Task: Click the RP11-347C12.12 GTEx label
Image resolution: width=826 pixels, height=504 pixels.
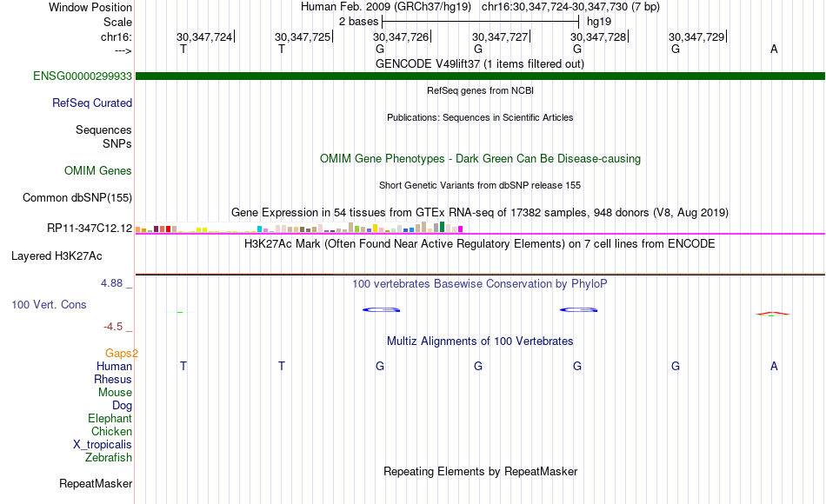Action: coord(90,228)
